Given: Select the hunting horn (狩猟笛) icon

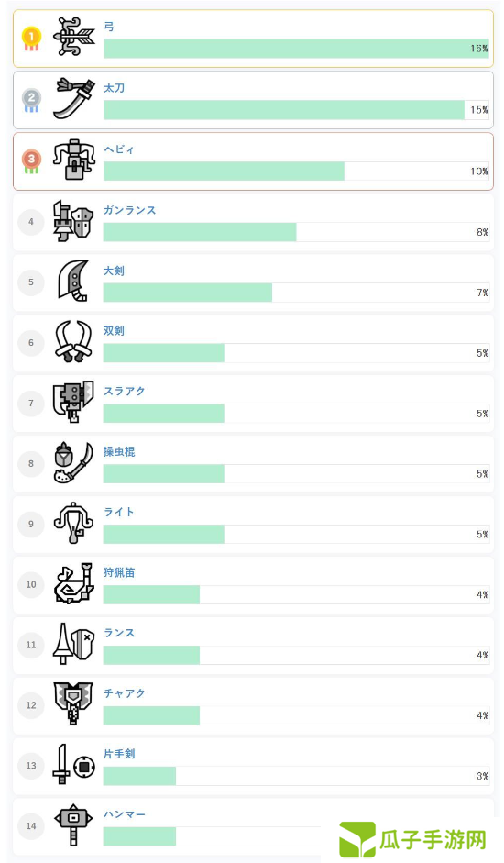Looking at the screenshot, I should coord(73,584).
